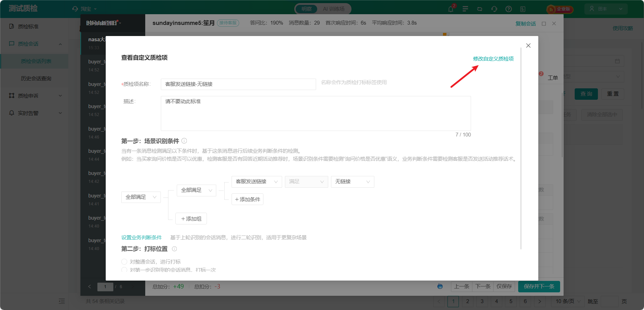The width and height of the screenshot is (644, 310).
Task: Open the 设置业务判断条件 link
Action: click(x=141, y=238)
